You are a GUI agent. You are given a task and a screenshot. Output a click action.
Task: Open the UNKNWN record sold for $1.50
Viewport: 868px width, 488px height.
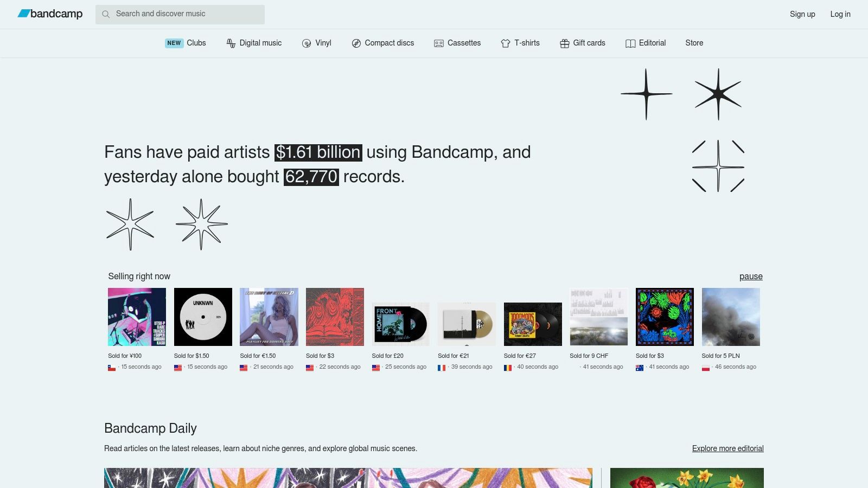[203, 316]
